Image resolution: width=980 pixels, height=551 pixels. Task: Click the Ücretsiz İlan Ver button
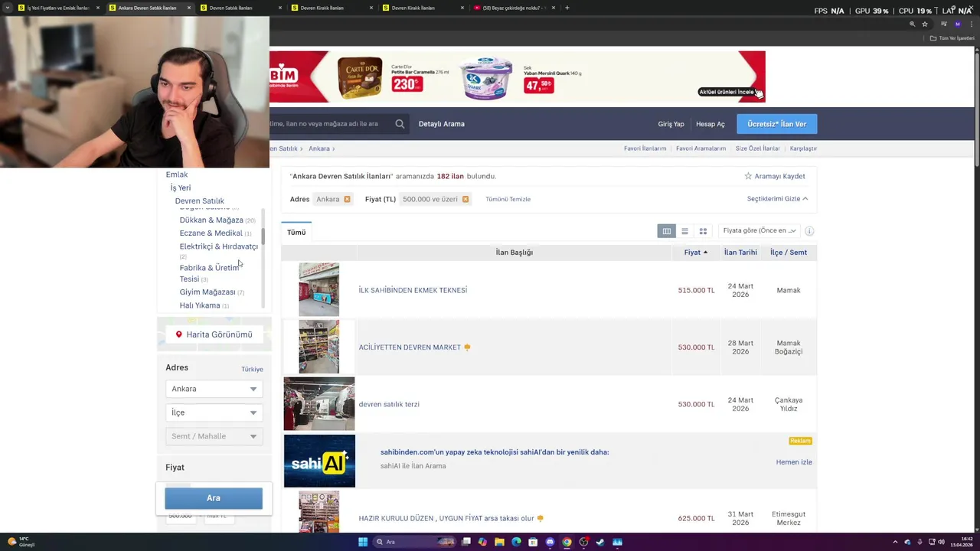[777, 124]
